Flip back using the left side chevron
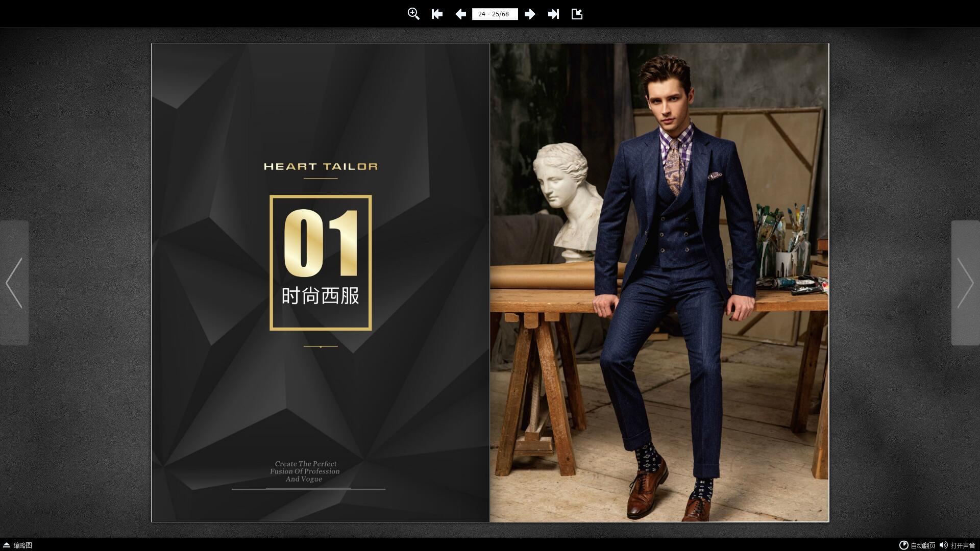The image size is (980, 551). pyautogui.click(x=14, y=283)
